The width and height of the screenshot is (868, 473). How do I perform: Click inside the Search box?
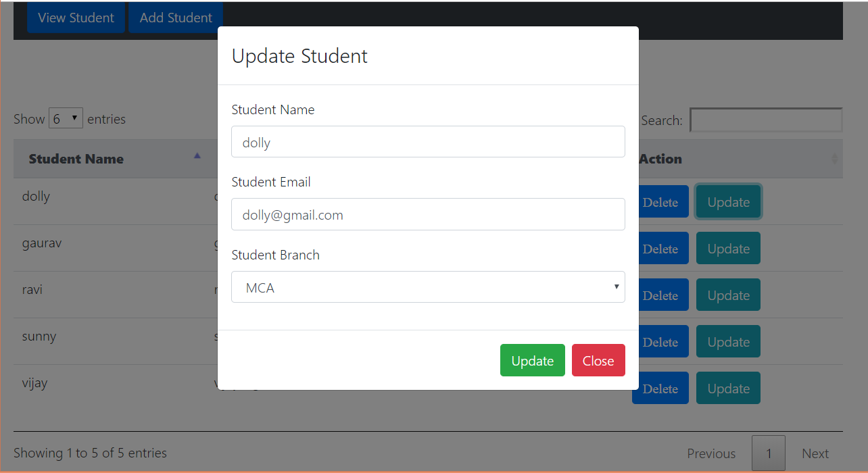pyautogui.click(x=765, y=120)
